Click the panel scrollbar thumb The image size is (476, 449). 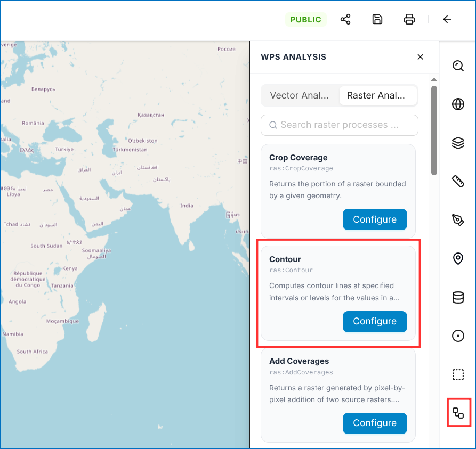[x=434, y=130]
